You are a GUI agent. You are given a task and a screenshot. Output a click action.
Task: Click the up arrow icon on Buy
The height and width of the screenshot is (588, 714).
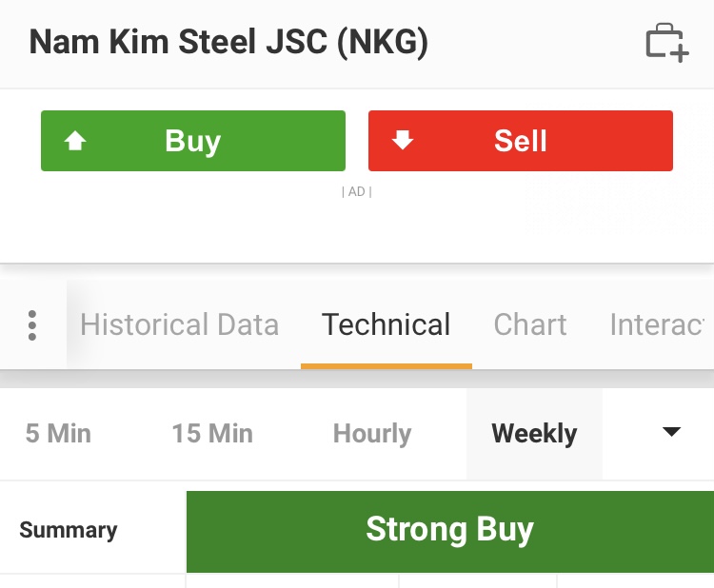[75, 142]
